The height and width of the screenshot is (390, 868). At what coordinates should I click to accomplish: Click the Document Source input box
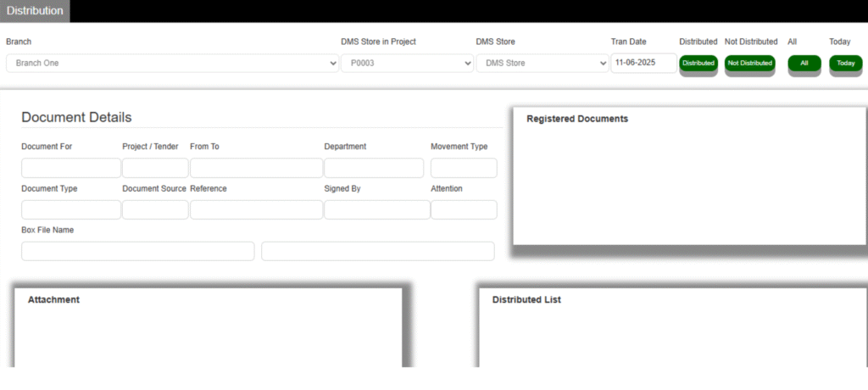click(x=155, y=209)
